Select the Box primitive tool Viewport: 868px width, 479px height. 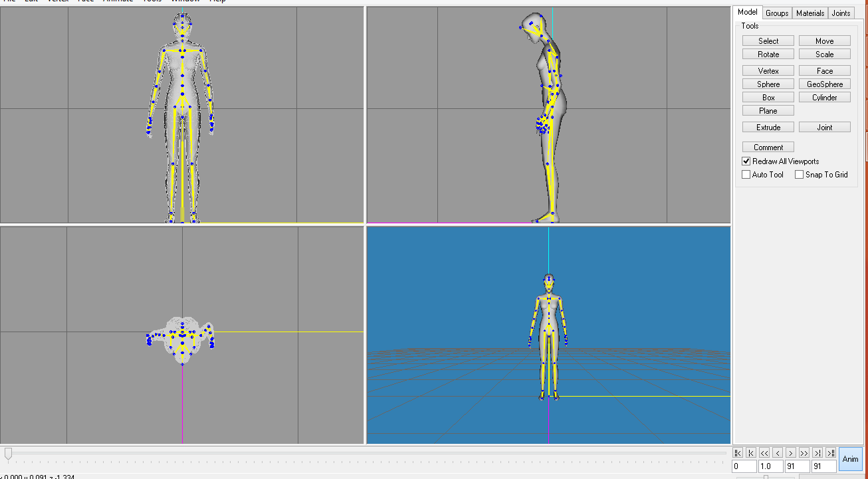pos(768,98)
